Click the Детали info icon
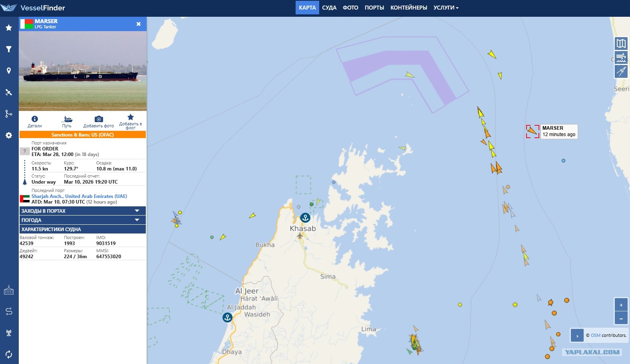 (x=35, y=119)
